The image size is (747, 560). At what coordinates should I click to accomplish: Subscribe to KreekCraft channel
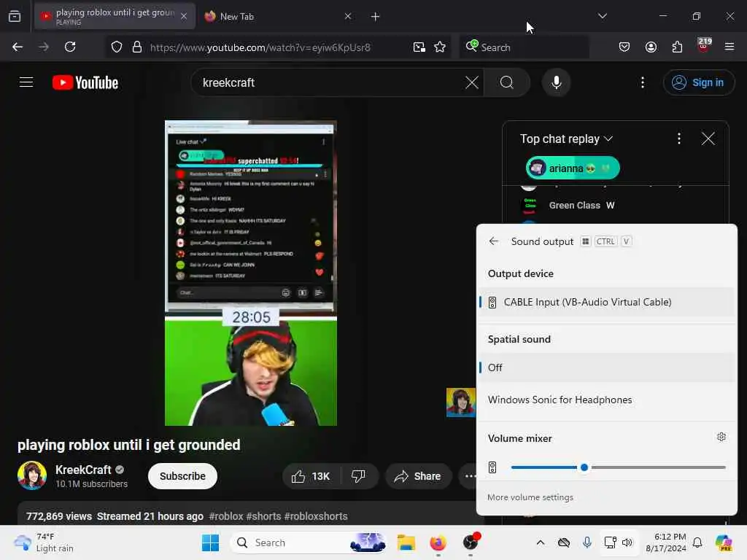click(182, 476)
